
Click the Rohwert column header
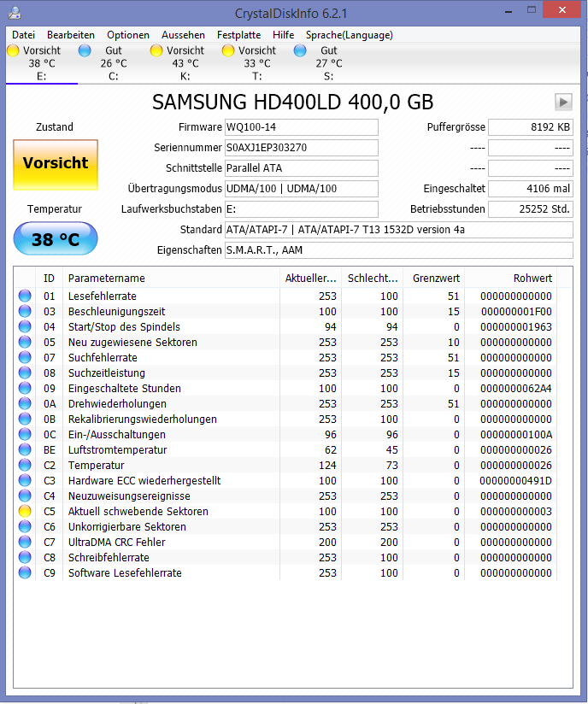click(x=511, y=279)
